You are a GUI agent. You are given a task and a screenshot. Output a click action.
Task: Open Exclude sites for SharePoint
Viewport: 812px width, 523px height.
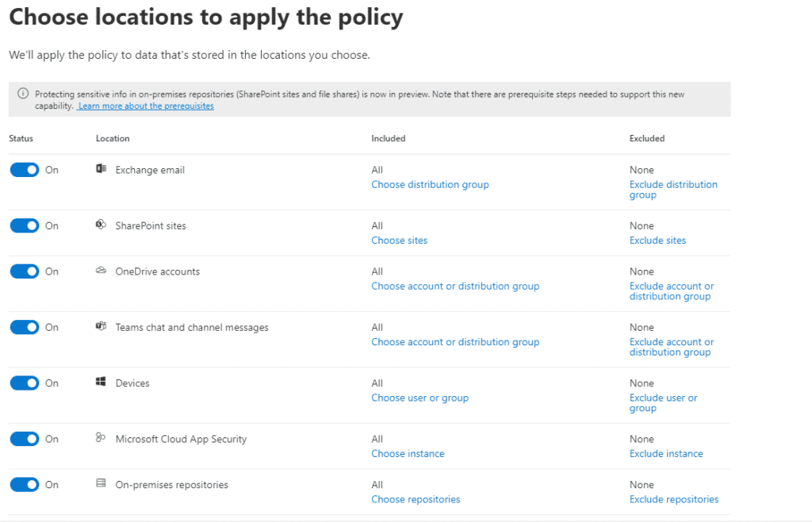tap(657, 240)
